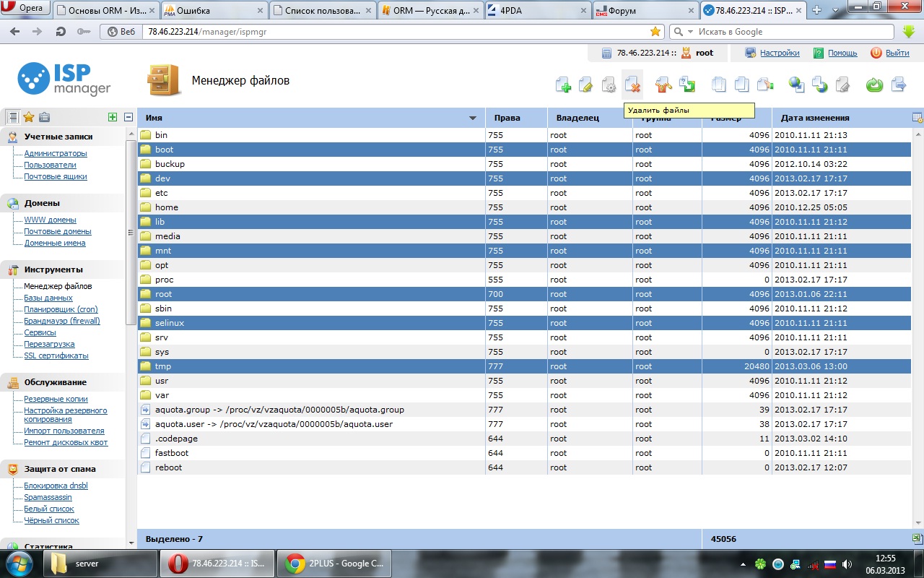Toggle sort arrow in Имя column header
The image size is (924, 578).
coord(473,118)
